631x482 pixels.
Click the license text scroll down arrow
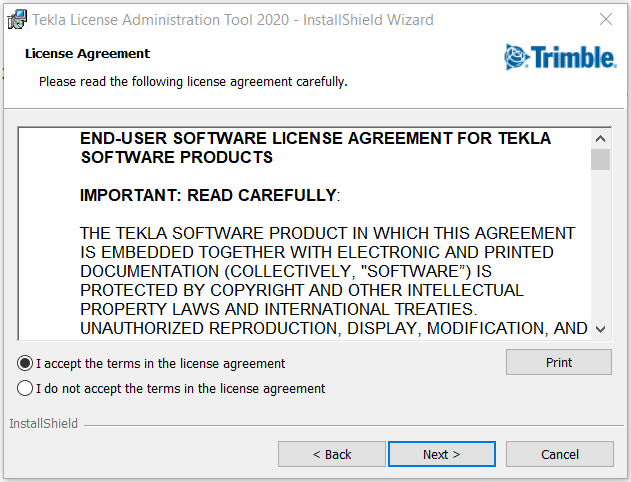600,330
